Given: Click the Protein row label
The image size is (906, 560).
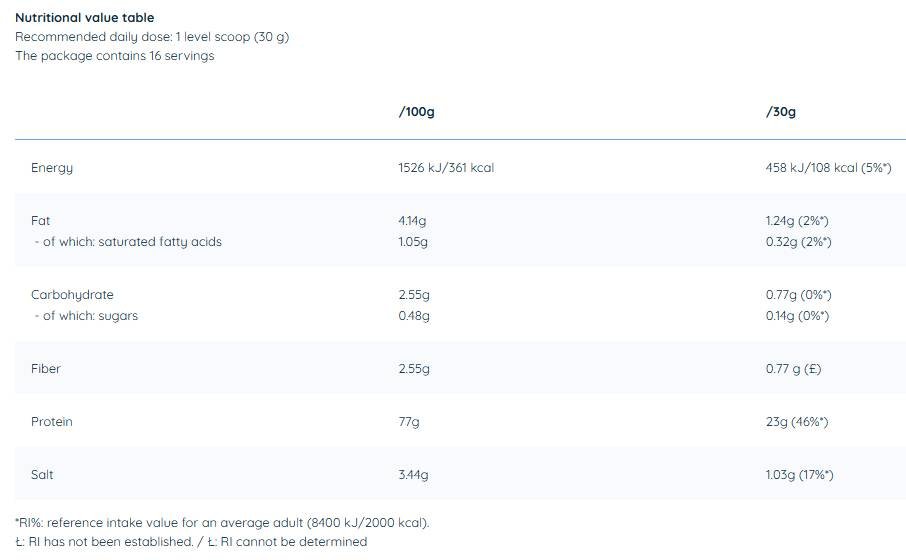Looking at the screenshot, I should click(52, 422).
